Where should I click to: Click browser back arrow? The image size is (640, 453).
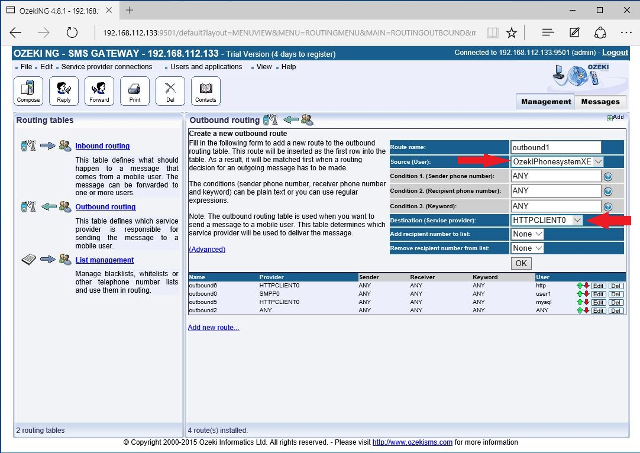tap(16, 33)
